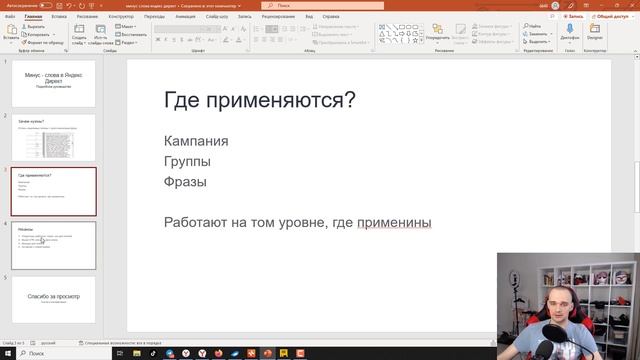Click the pen icon in title bar

pyautogui.click(x=571, y=6)
